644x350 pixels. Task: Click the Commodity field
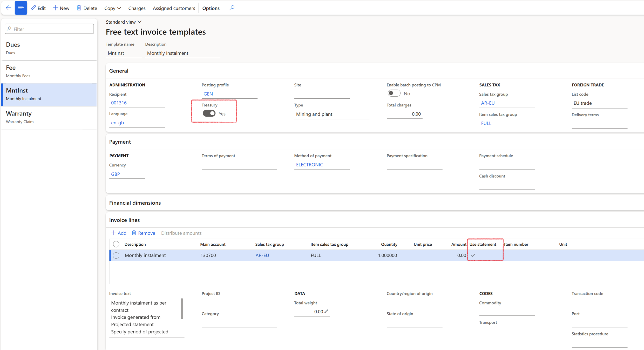point(507,311)
